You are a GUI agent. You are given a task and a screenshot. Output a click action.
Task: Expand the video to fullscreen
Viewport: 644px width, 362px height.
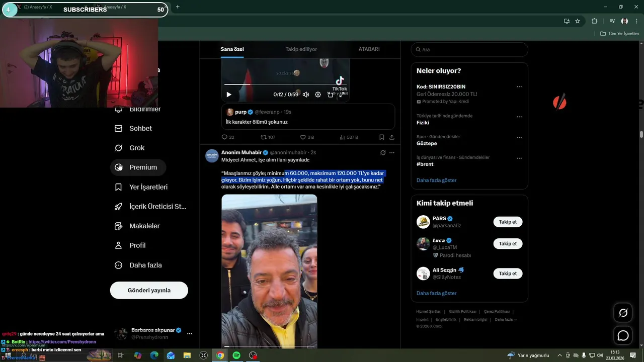tap(342, 95)
